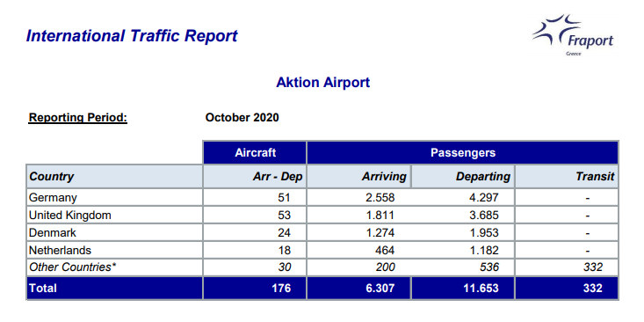Click the Departing column header
Screen dimensions: 644x322
point(463,177)
